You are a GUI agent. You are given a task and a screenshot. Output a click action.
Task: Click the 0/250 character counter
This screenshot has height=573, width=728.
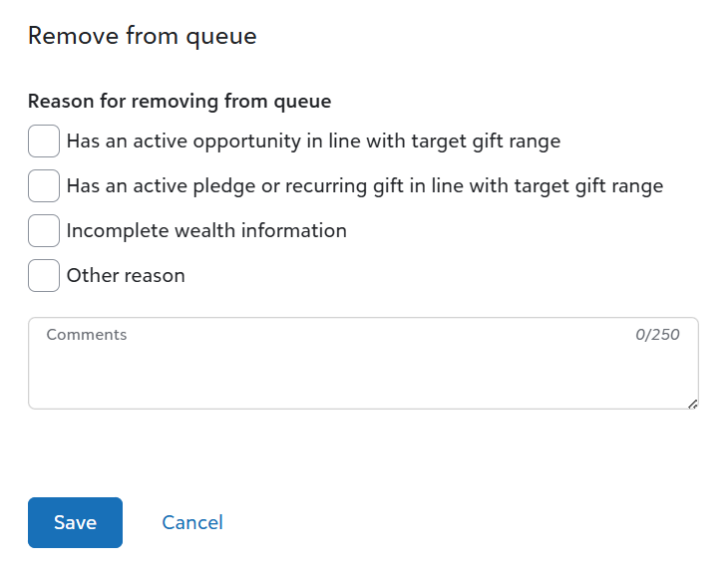click(657, 335)
